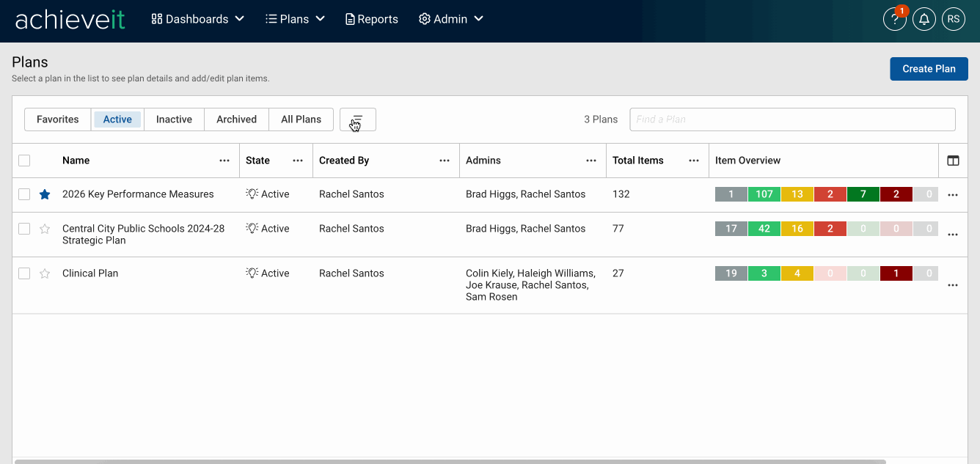Open the notifications bell

[924, 19]
